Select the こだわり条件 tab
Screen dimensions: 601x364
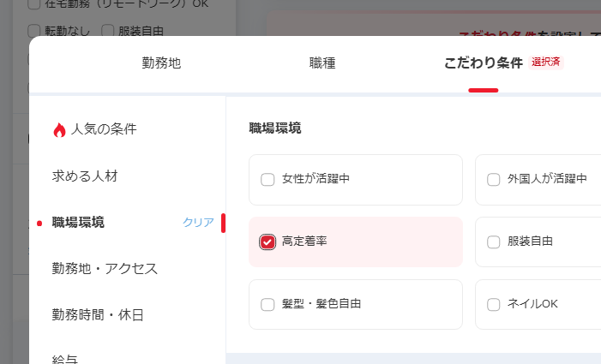484,63
